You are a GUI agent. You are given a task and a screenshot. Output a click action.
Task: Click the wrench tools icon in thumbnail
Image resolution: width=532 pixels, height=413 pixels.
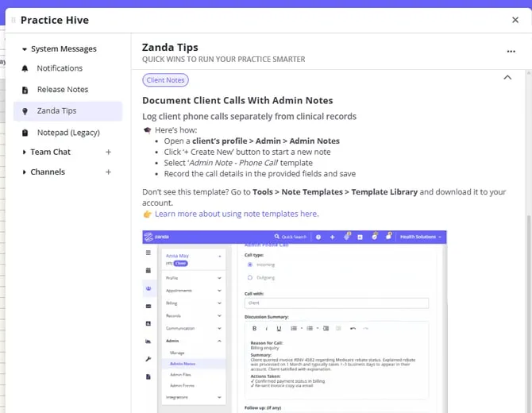pos(148,359)
